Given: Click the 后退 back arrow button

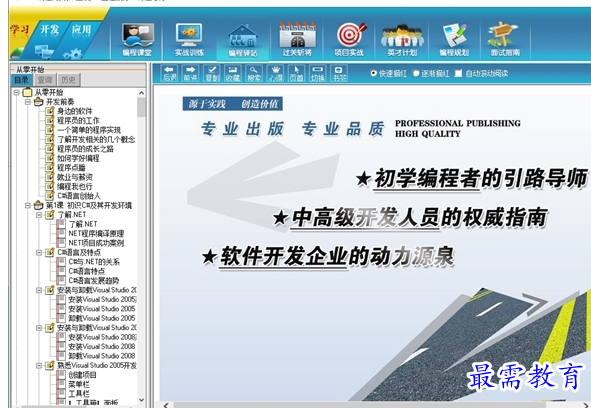Looking at the screenshot, I should [x=170, y=73].
